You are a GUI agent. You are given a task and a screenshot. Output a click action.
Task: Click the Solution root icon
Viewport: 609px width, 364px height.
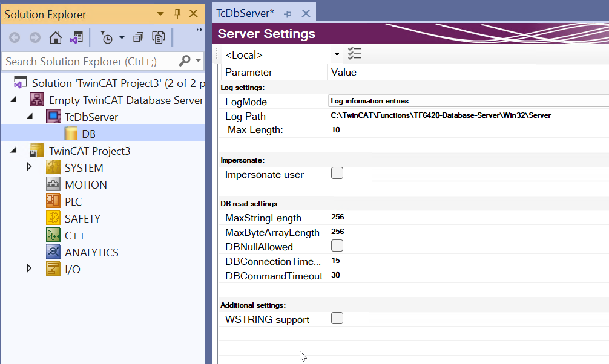[21, 82]
